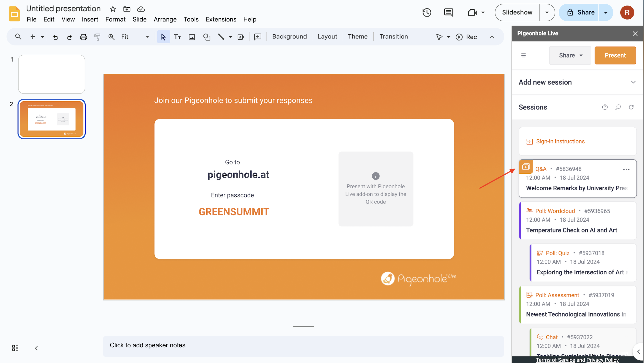The height and width of the screenshot is (363, 644).
Task: Open new slide layout dropdown arrow
Action: [42, 37]
